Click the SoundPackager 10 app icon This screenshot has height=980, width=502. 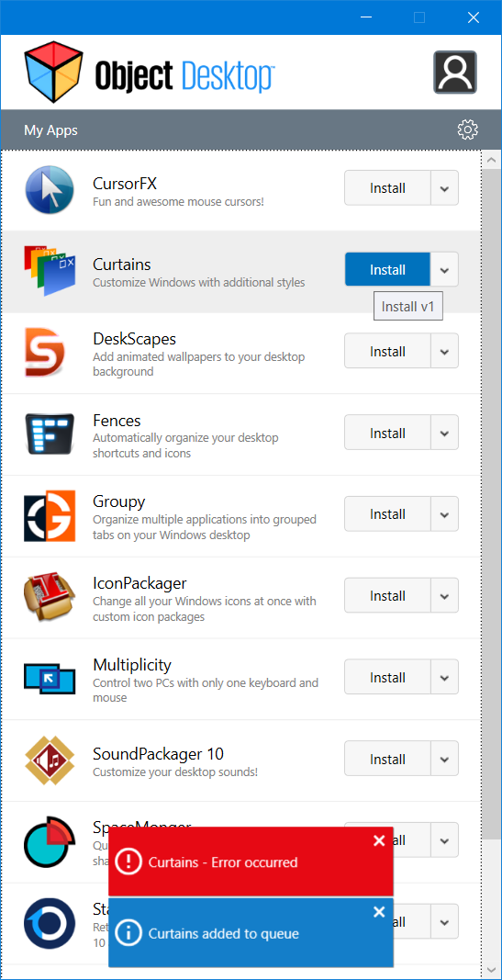[50, 760]
